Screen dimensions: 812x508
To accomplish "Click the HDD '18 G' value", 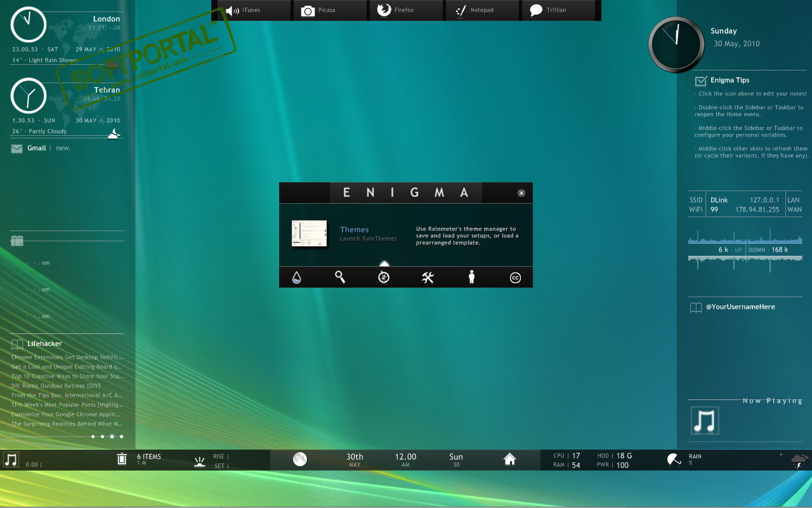I will click(x=624, y=456).
